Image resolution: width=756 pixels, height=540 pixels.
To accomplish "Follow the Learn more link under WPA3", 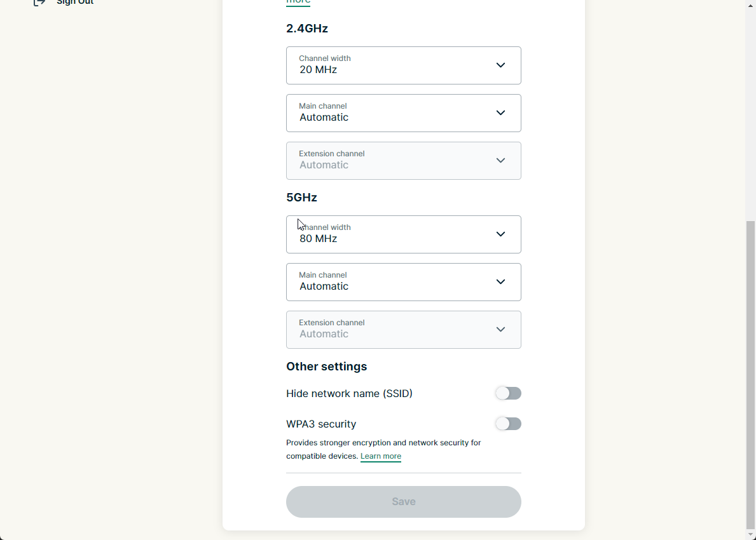I will (x=381, y=456).
